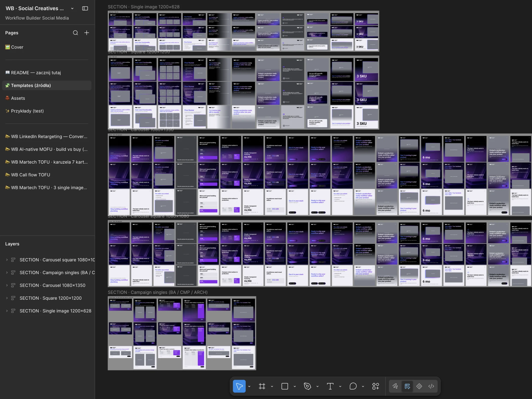This screenshot has height=399, width=532.
Task: Open the README — zacznij tutaj page
Action: (x=47, y=73)
